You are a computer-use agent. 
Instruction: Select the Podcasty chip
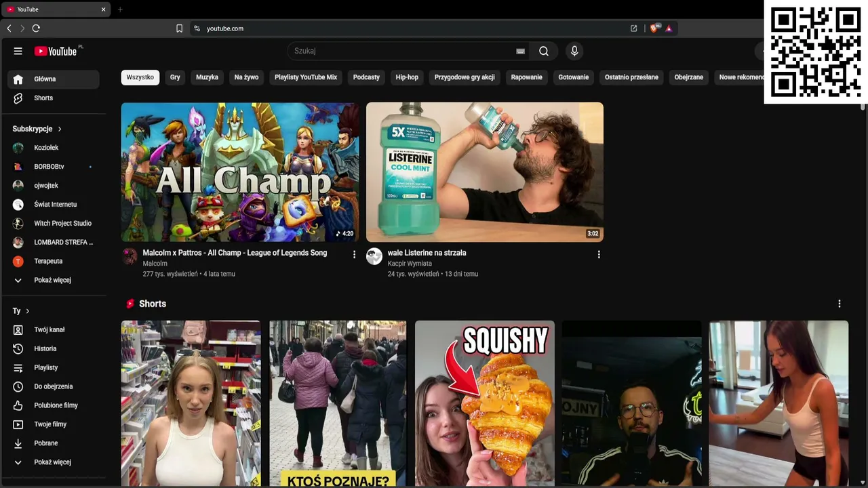coord(366,77)
